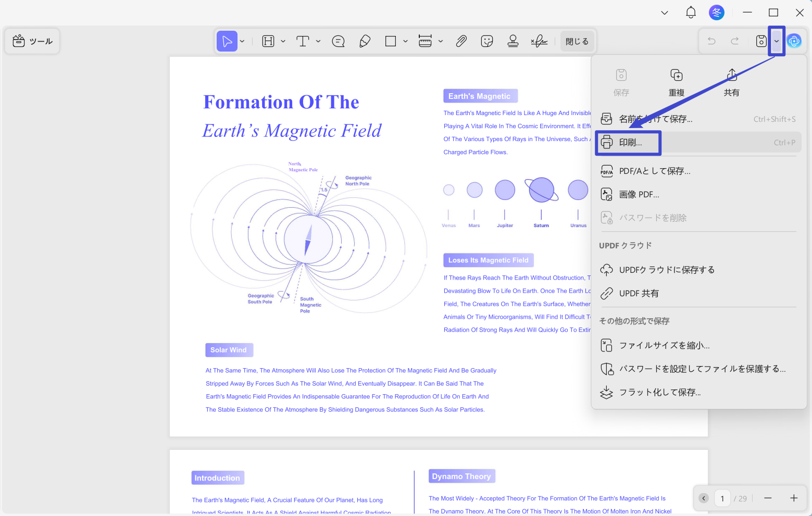Click the magnetic field compass diagram
This screenshot has height=516, width=812.
308,238
